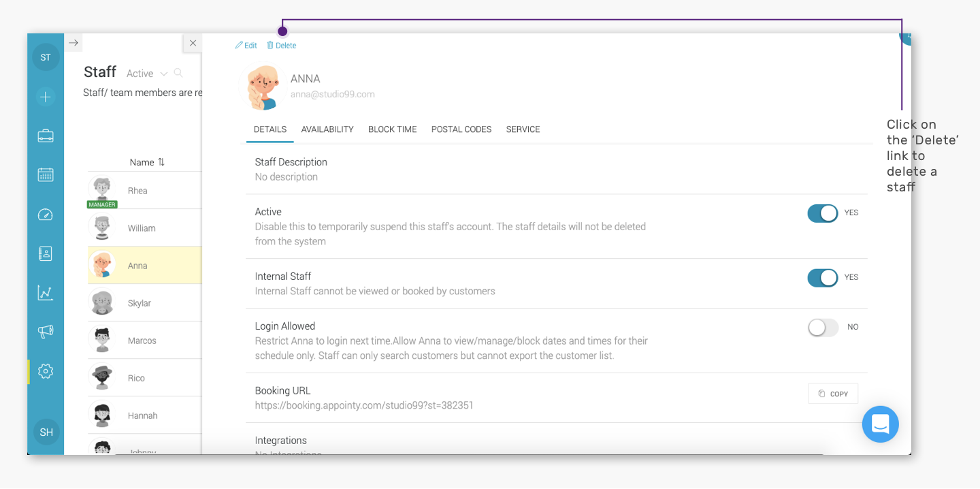Click the booking URL text
This screenshot has height=489, width=980.
point(364,405)
